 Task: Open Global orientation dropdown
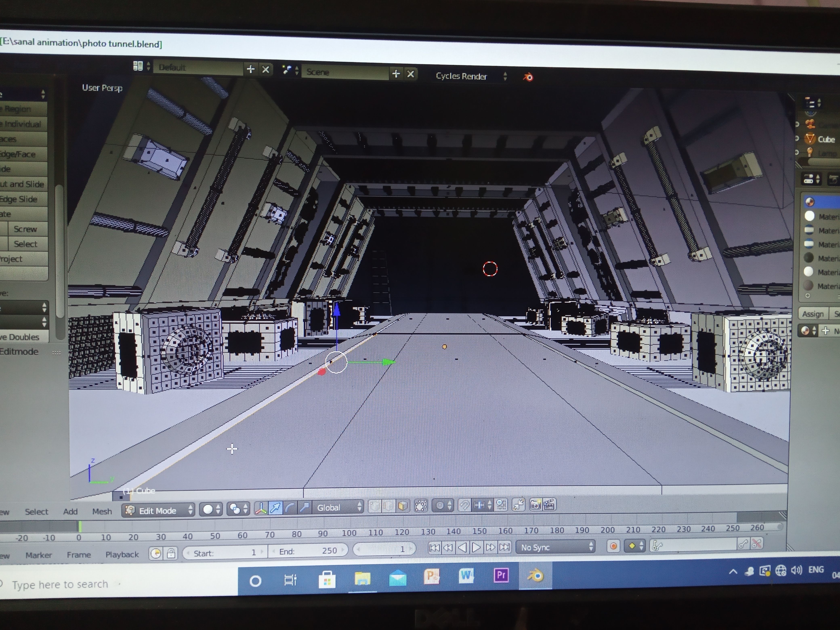pos(338,507)
